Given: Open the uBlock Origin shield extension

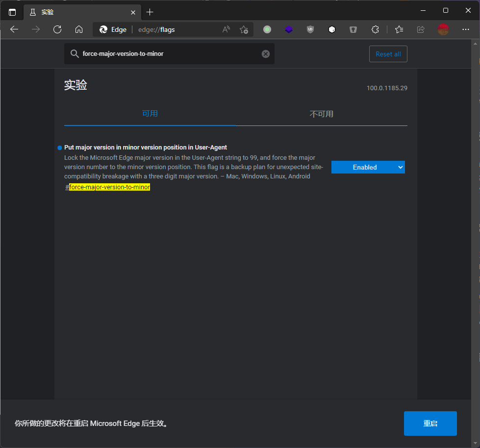Looking at the screenshot, I should [310, 29].
